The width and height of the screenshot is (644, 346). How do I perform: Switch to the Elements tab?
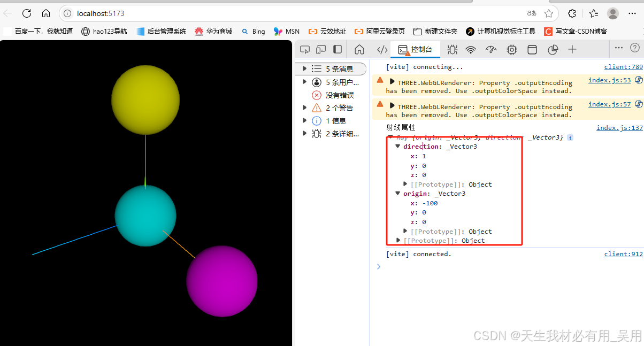382,50
